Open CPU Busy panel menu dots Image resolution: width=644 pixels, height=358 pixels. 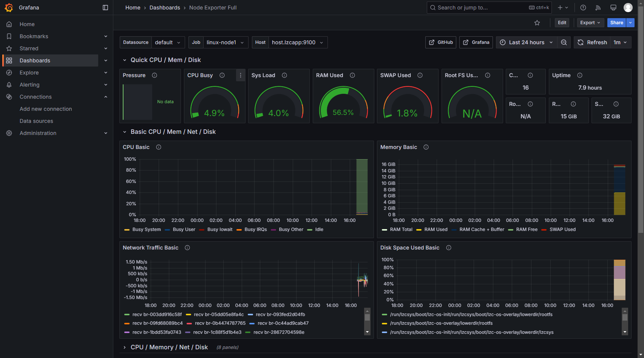coord(241,75)
